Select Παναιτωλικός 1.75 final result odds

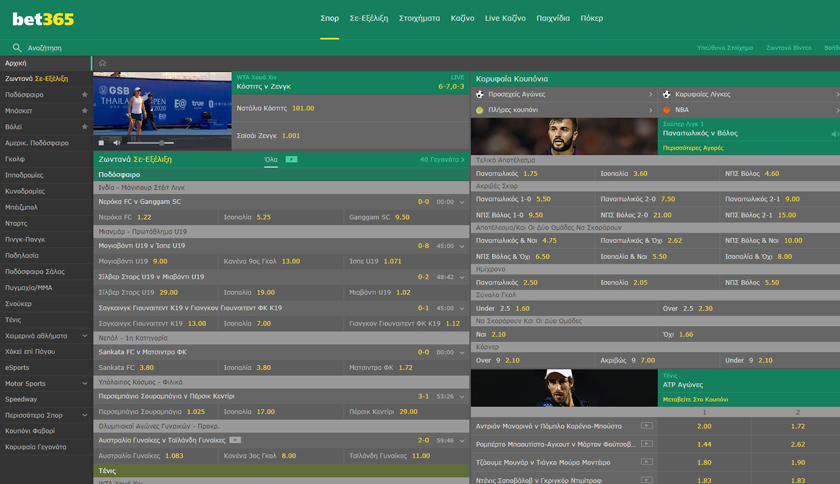(x=532, y=174)
